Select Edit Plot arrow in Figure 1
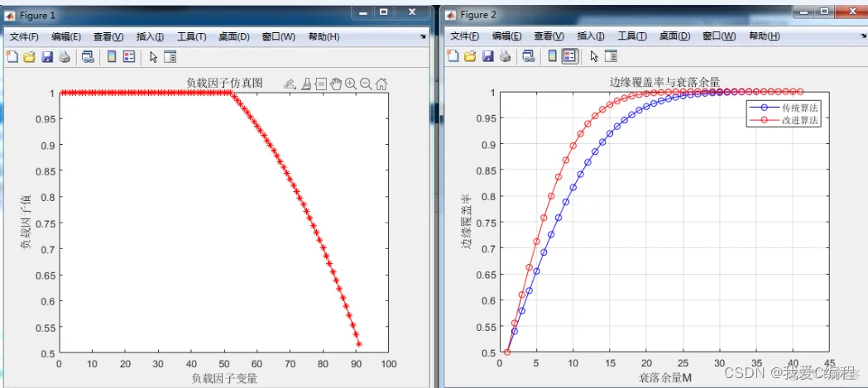Viewport: 868px width, 388px height. pyautogui.click(x=154, y=56)
